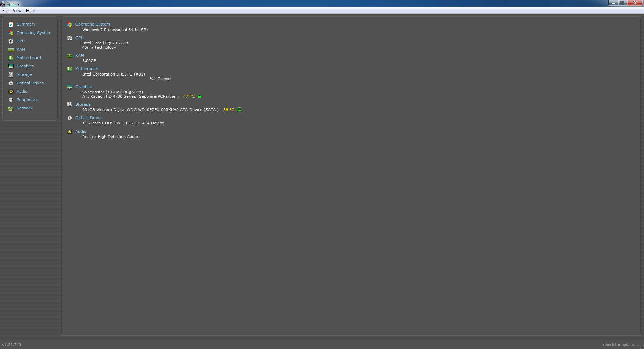Open the Help menu
Image resolution: width=644 pixels, height=349 pixels.
coord(30,11)
